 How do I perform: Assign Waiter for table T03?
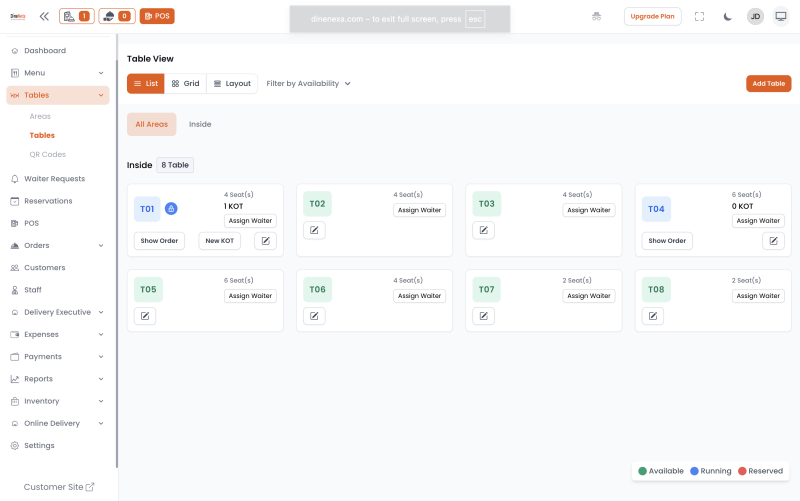point(589,210)
